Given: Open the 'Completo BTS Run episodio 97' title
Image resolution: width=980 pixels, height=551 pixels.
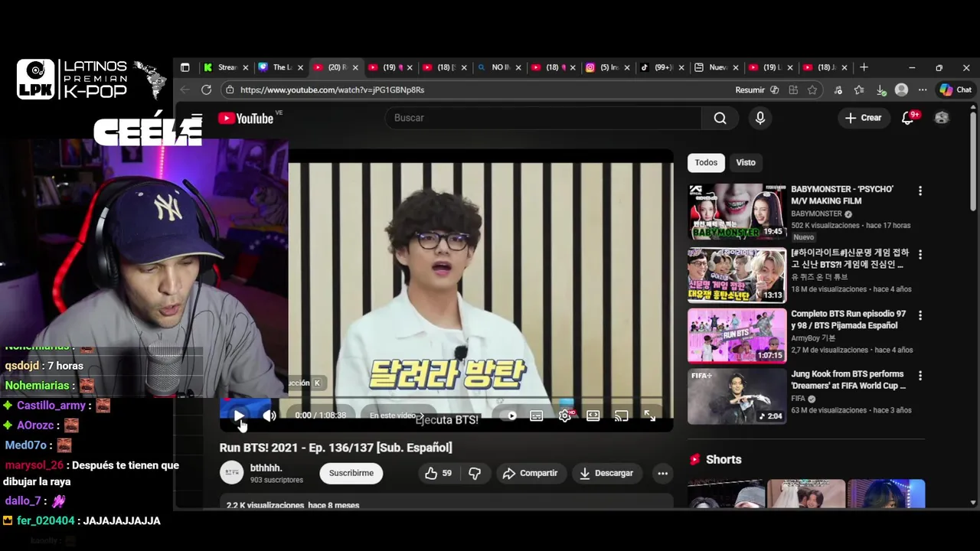Looking at the screenshot, I should click(x=848, y=320).
